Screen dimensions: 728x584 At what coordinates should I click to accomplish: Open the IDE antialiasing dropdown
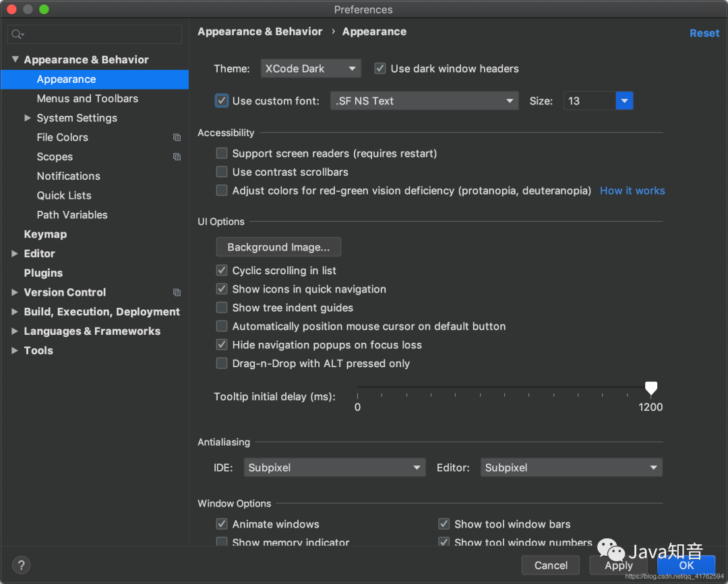(334, 467)
